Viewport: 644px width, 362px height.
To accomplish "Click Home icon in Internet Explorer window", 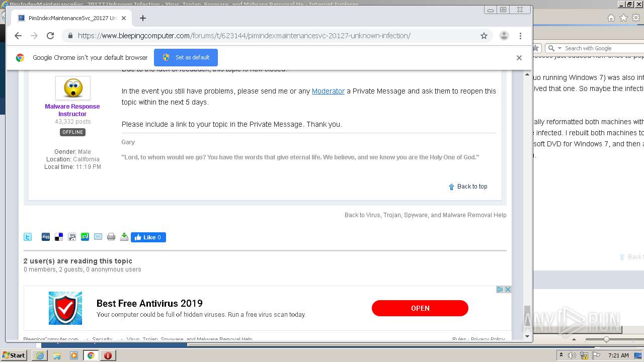I will pyautogui.click(x=611, y=18).
